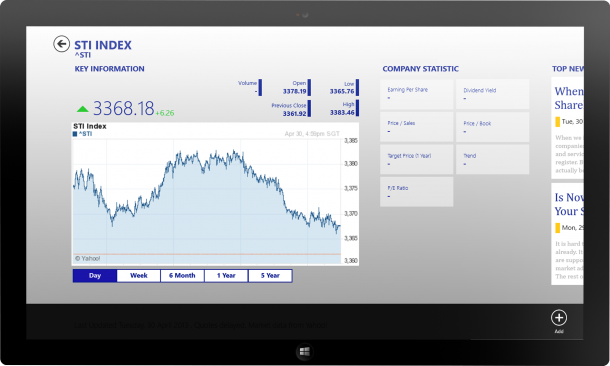This screenshot has width=610, height=366.
Task: Open the Trend statistic tile
Action: tap(493, 159)
